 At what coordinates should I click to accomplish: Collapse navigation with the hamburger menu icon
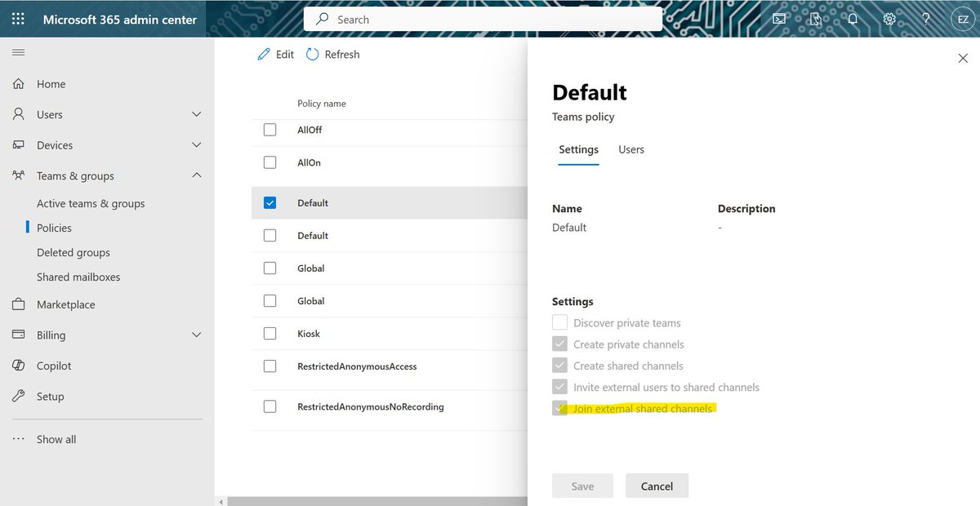18,53
